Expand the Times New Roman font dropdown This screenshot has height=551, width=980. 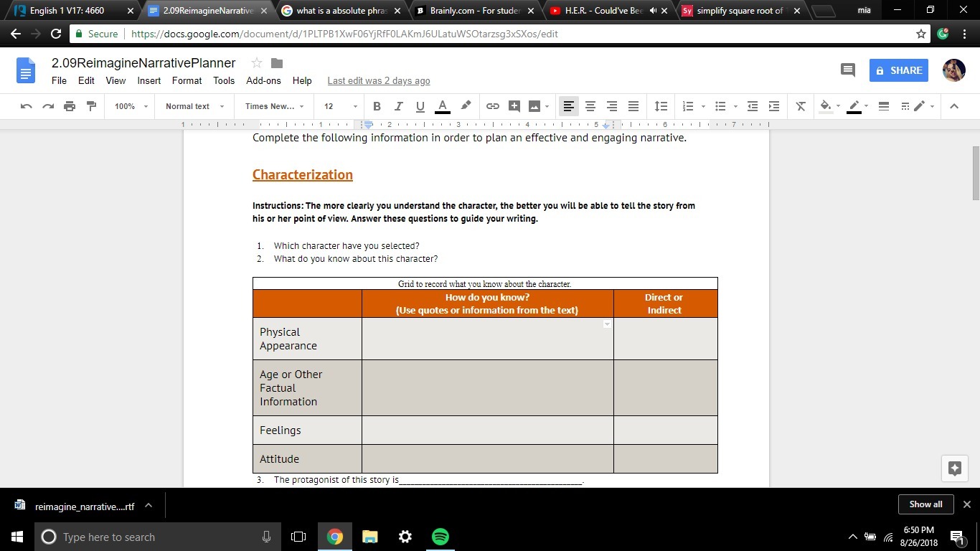pos(274,106)
